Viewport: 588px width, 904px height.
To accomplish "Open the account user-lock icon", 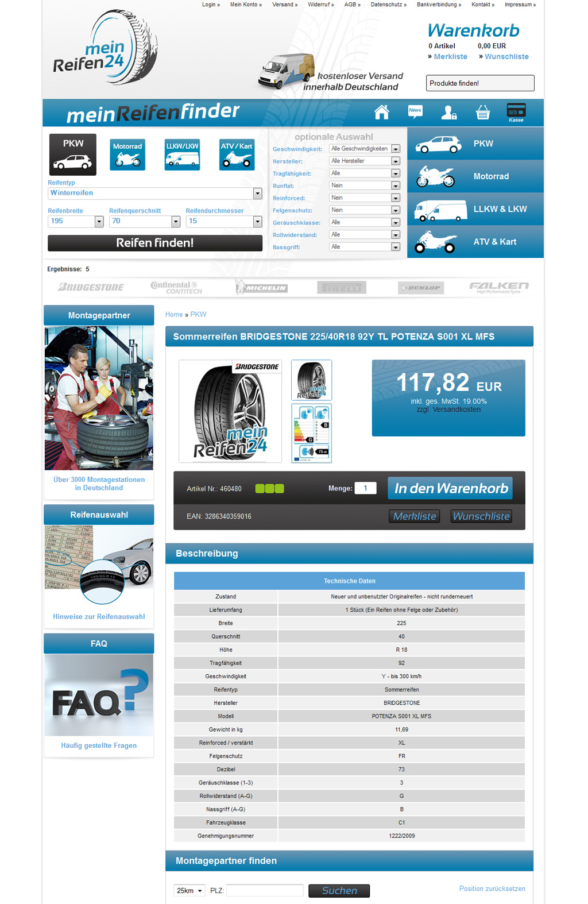I will (x=448, y=113).
